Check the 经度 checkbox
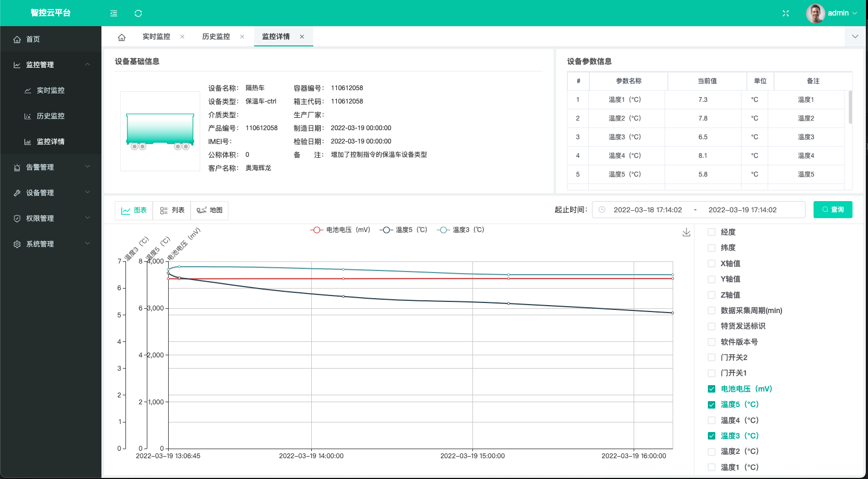This screenshot has width=868, height=479. coord(712,232)
